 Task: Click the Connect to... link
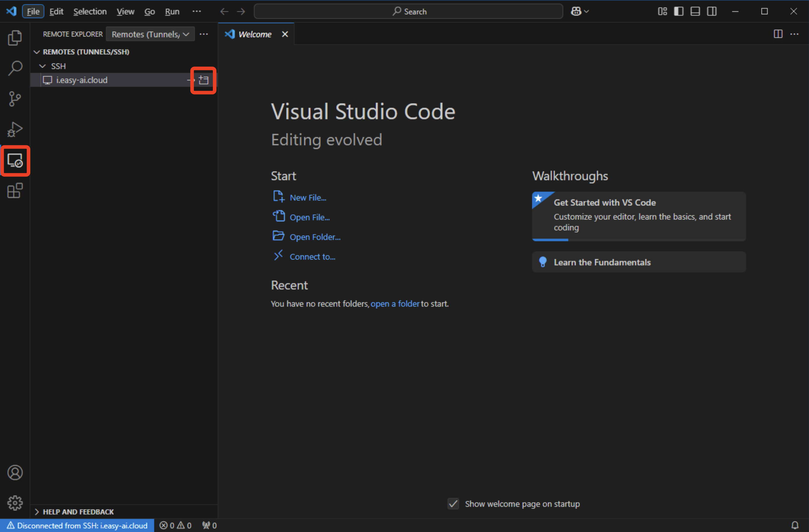pos(312,257)
